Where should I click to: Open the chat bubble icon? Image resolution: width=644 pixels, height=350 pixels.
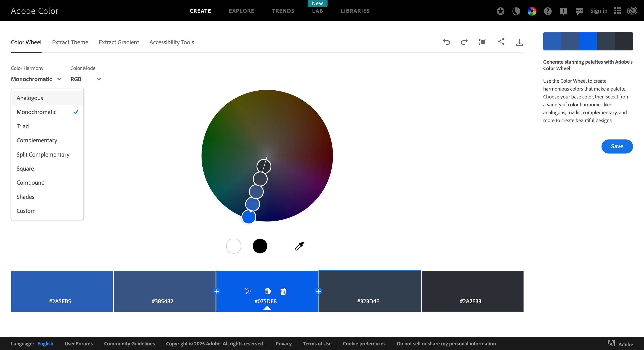pos(579,11)
